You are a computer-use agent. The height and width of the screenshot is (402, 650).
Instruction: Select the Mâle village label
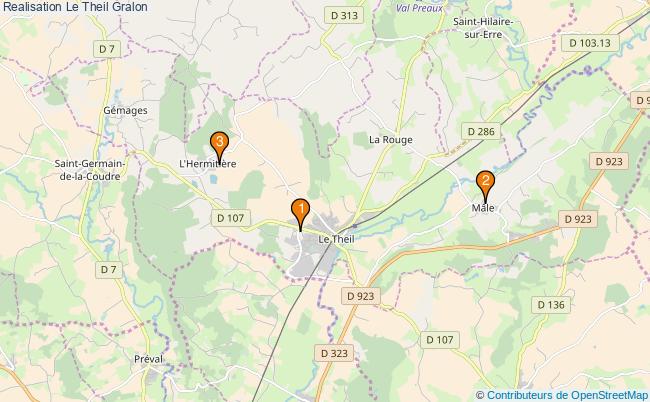pos(483,208)
